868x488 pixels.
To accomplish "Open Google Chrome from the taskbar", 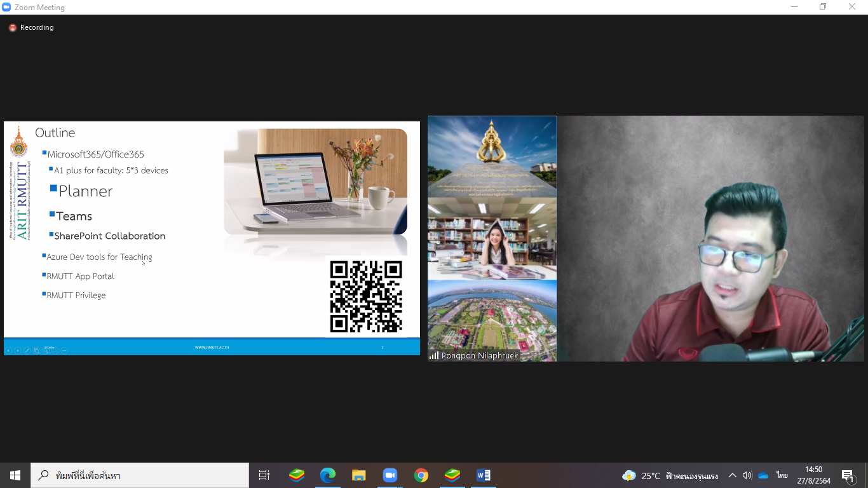I will point(421,475).
